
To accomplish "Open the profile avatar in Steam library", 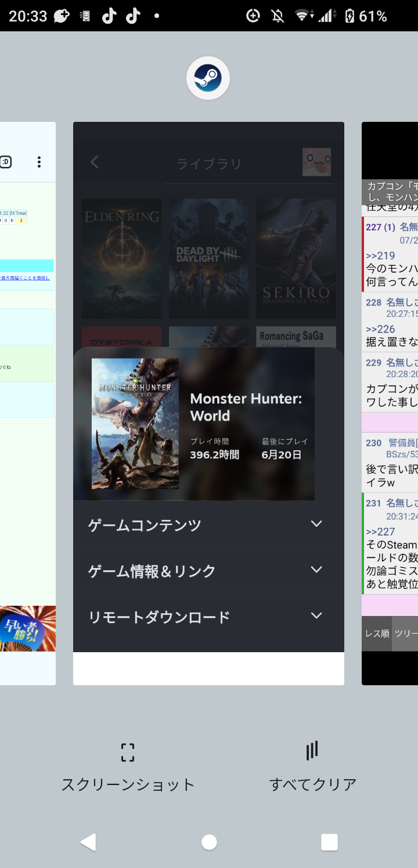I will point(316,162).
